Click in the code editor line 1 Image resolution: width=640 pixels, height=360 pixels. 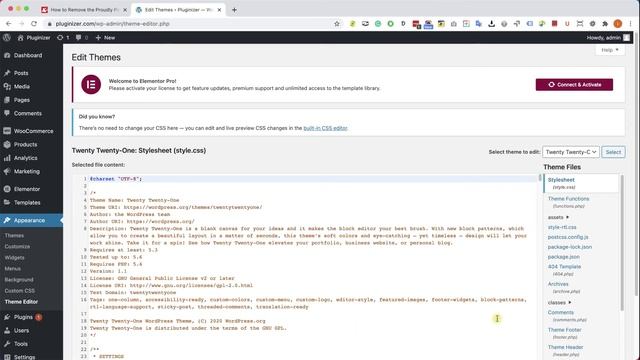(x=312, y=179)
